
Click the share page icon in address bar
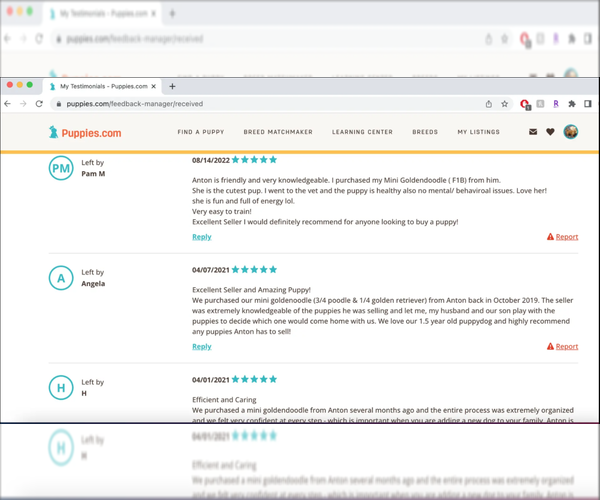point(488,103)
